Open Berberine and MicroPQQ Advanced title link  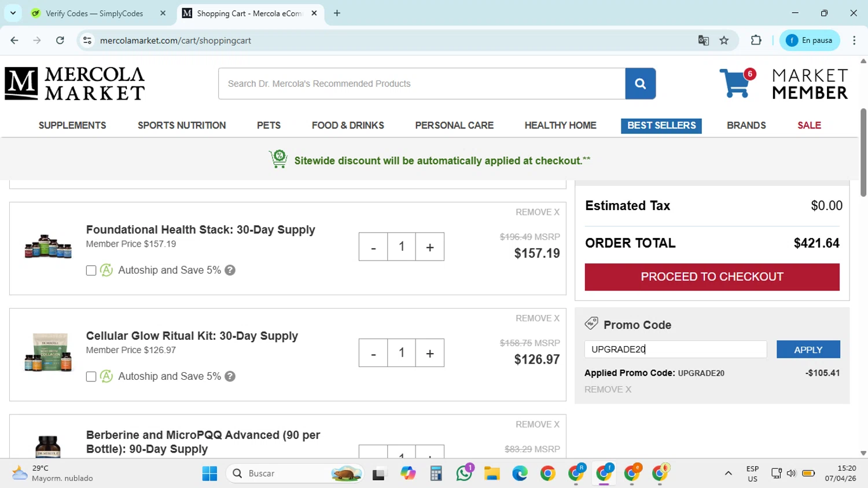point(203,442)
